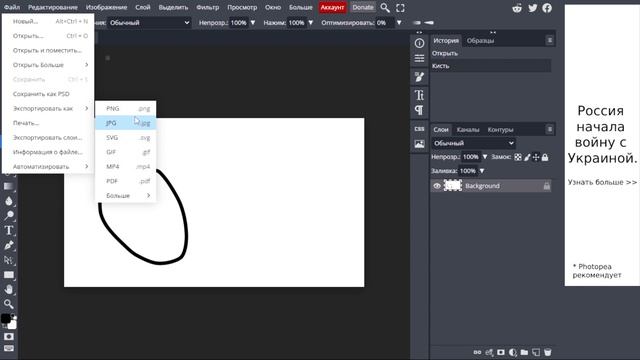Select the Blur (droplet) tool
This screenshot has width=640, height=360.
point(9,201)
